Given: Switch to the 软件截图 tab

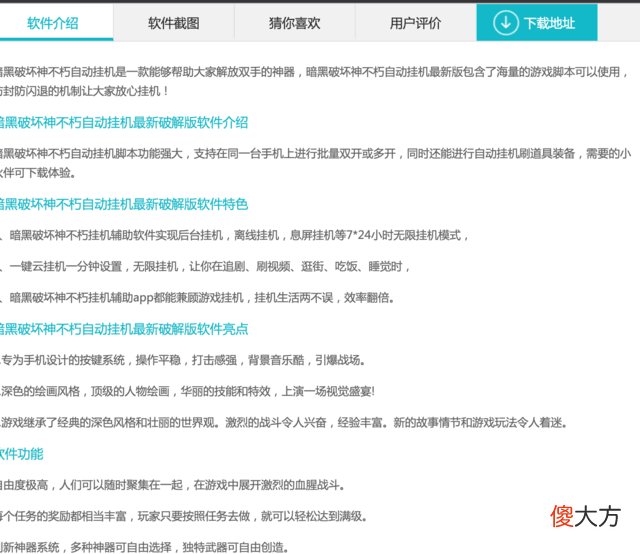Looking at the screenshot, I should point(174,23).
